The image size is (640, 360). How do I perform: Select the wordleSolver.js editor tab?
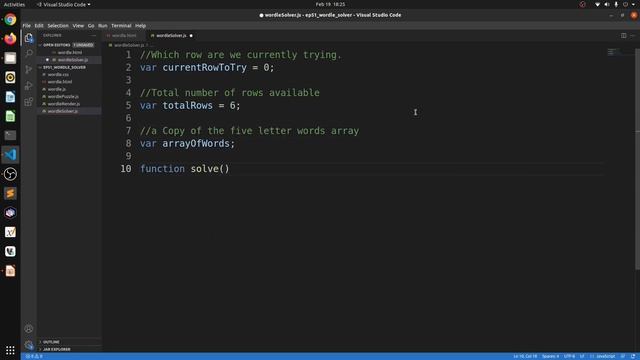pos(171,36)
